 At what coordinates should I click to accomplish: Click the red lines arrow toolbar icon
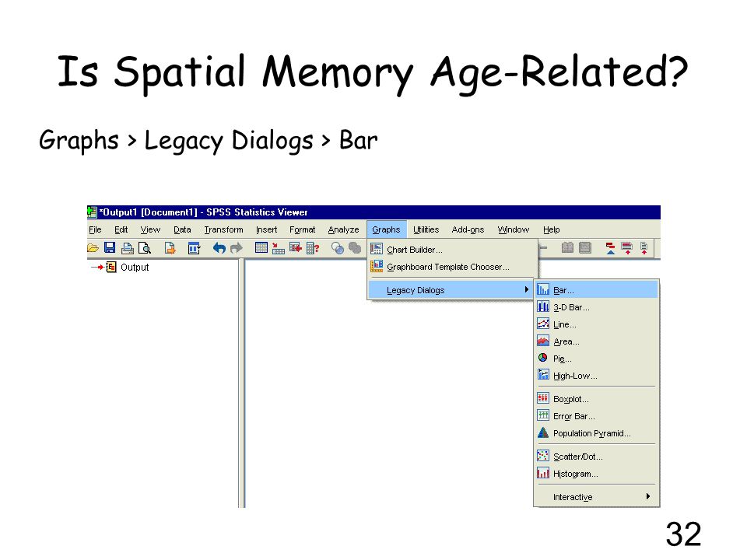click(x=627, y=248)
